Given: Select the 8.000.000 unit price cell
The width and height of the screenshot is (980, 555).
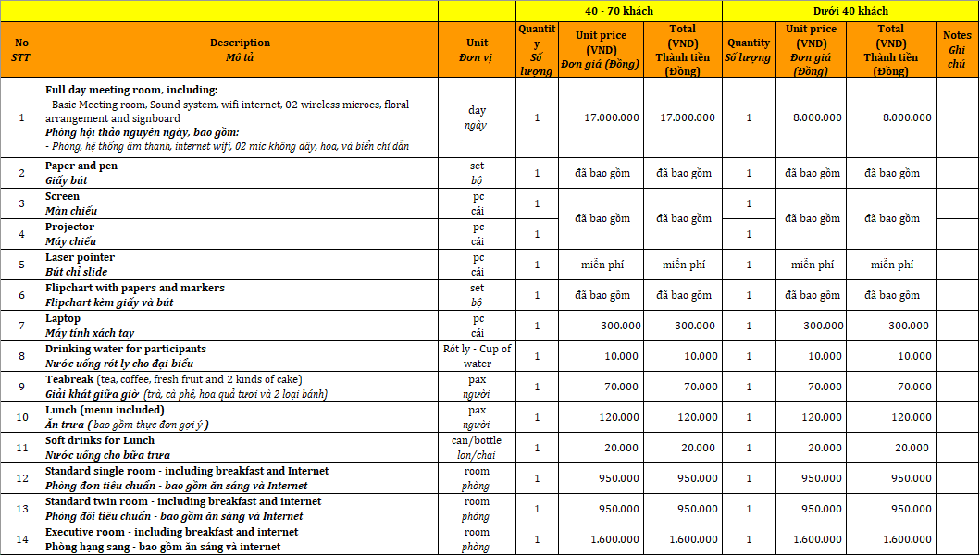Looking at the screenshot, I should pyautogui.click(x=812, y=117).
